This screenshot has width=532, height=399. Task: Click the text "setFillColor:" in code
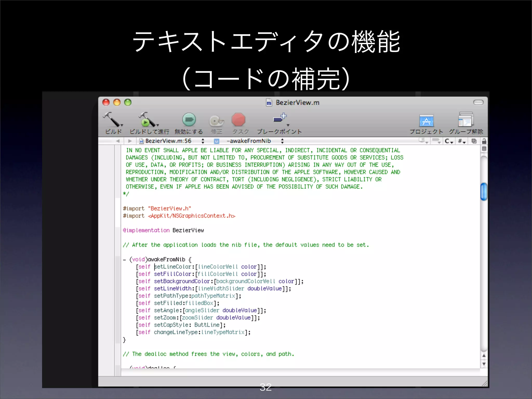174,274
